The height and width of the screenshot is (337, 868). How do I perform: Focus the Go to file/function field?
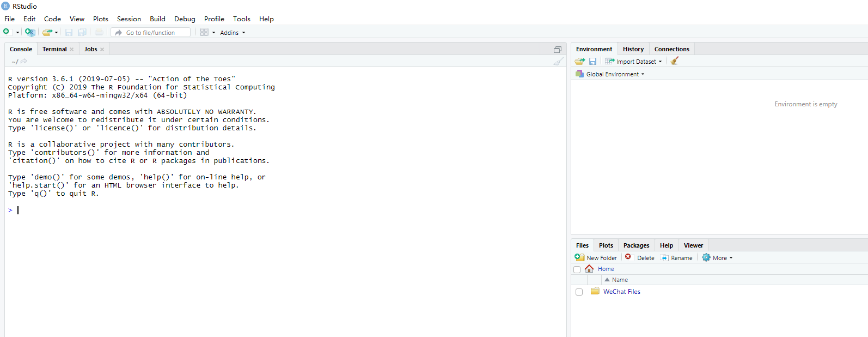151,32
